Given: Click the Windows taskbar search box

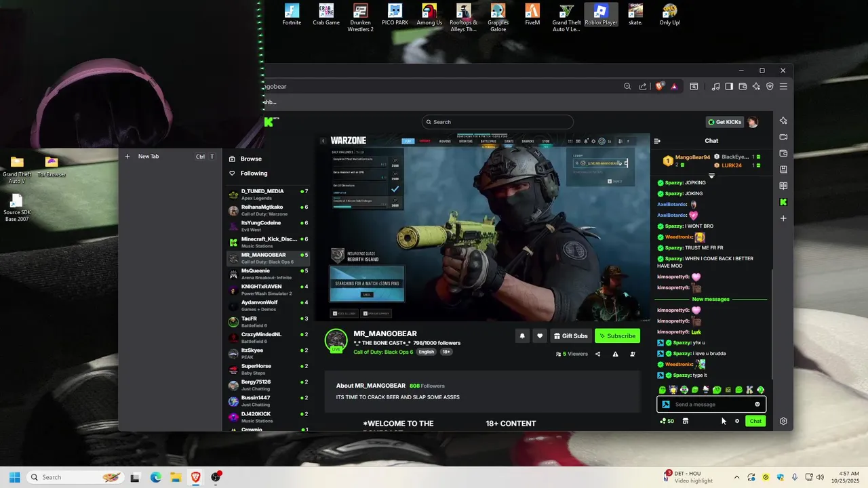Looking at the screenshot, I should [77, 477].
